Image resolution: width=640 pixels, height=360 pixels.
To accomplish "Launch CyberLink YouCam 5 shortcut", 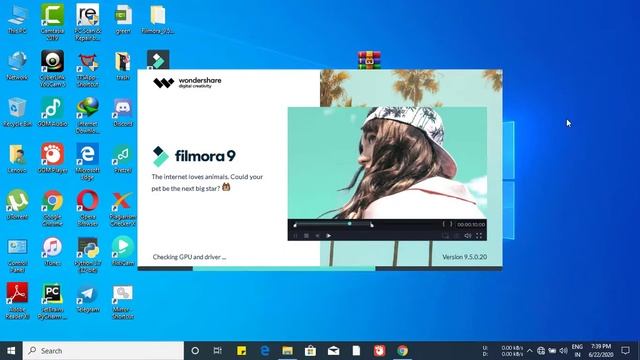I will (52, 68).
